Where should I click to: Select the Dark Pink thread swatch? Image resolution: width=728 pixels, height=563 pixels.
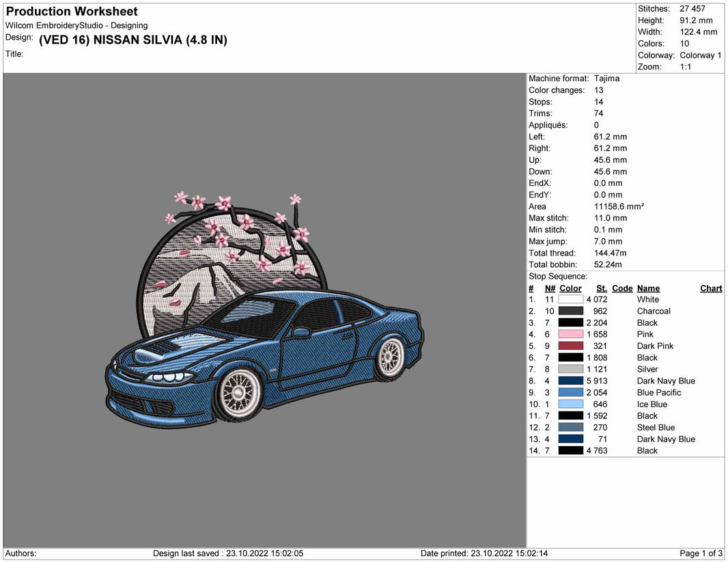(x=572, y=346)
